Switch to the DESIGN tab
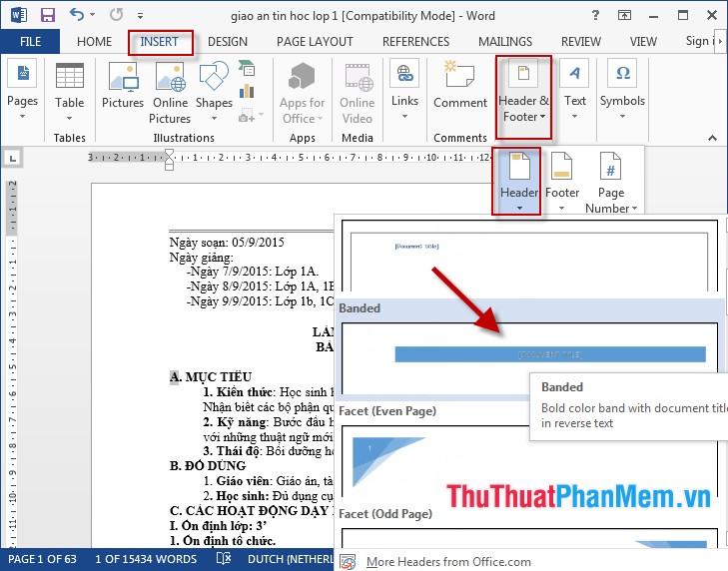Screen dimensions: 728x571 pyautogui.click(x=228, y=42)
